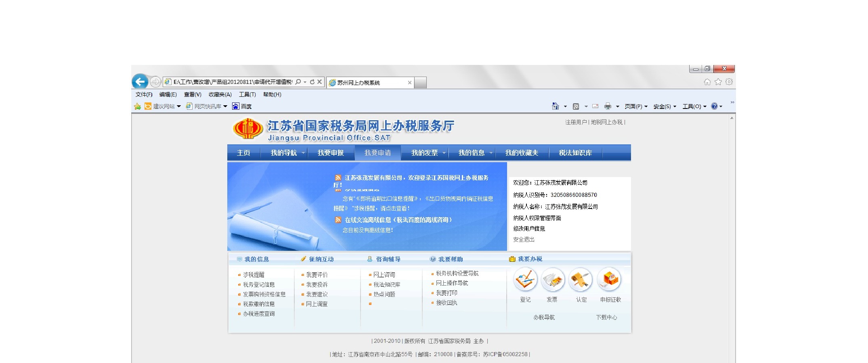The image size is (868, 363).
Task: Click 网上咨询 under 咨询辅导
Action: [384, 275]
